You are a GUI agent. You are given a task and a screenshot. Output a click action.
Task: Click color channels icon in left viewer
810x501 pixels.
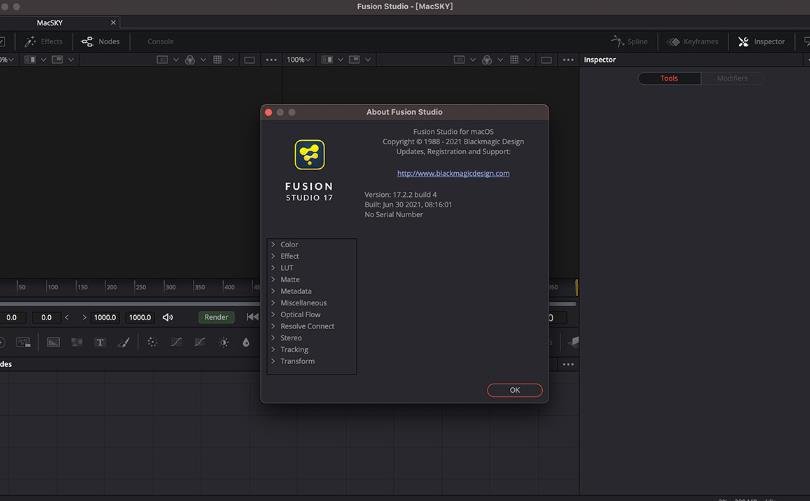click(x=190, y=60)
